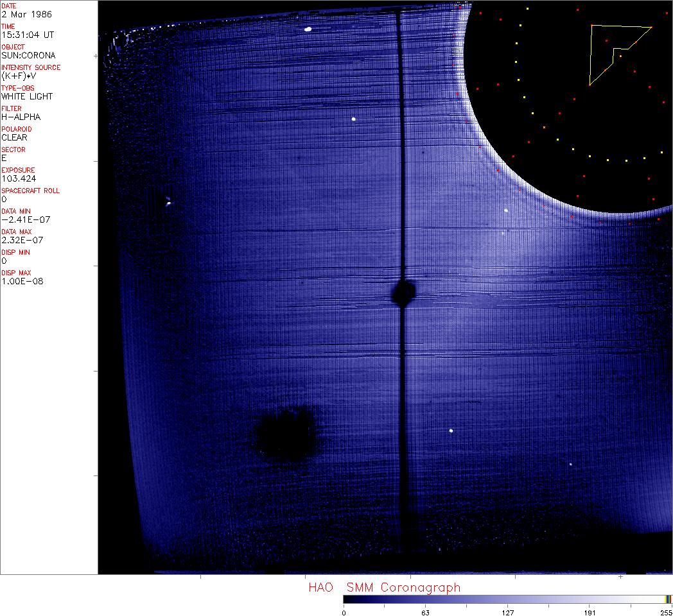Click the CLEAR polaroid value

coord(14,137)
